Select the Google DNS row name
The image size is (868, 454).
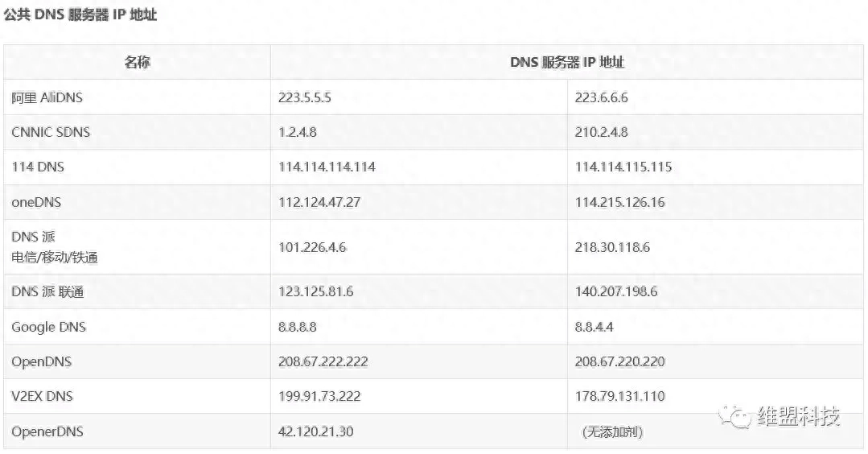click(48, 327)
